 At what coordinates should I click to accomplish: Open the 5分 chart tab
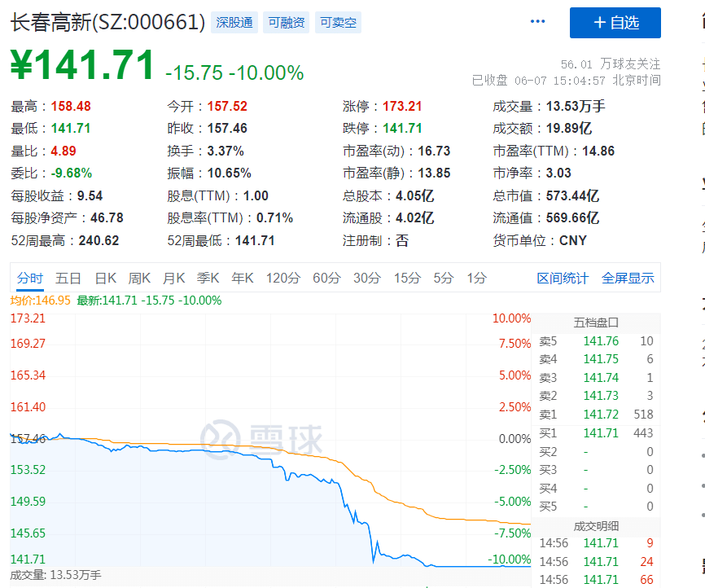pyautogui.click(x=444, y=278)
